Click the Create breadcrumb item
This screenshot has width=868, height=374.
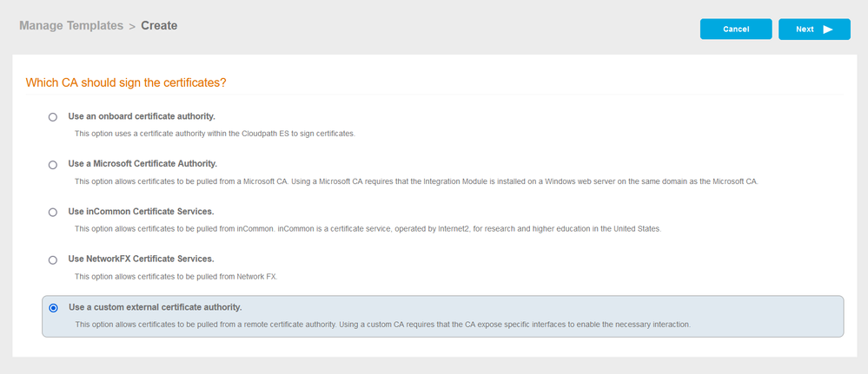click(x=159, y=26)
